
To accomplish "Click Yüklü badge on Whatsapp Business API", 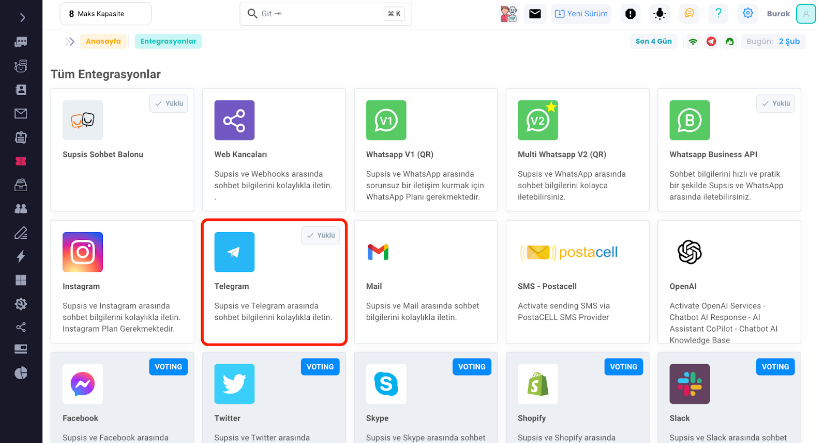I will click(775, 104).
